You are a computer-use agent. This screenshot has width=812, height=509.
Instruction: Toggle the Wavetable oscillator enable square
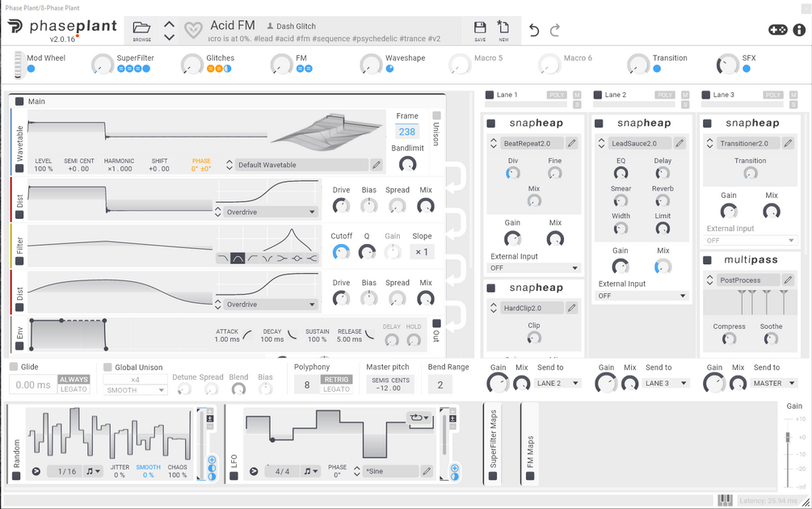[x=19, y=168]
